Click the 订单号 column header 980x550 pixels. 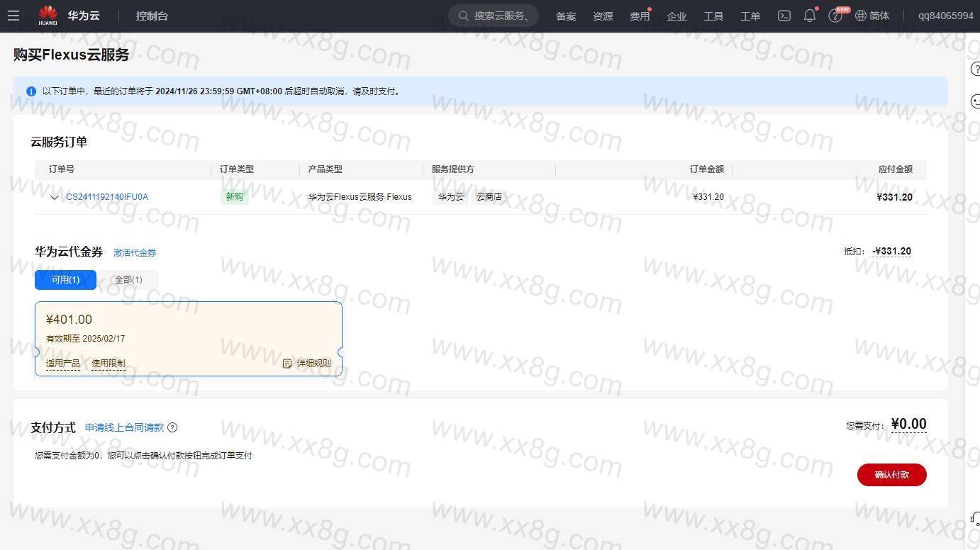coord(62,169)
